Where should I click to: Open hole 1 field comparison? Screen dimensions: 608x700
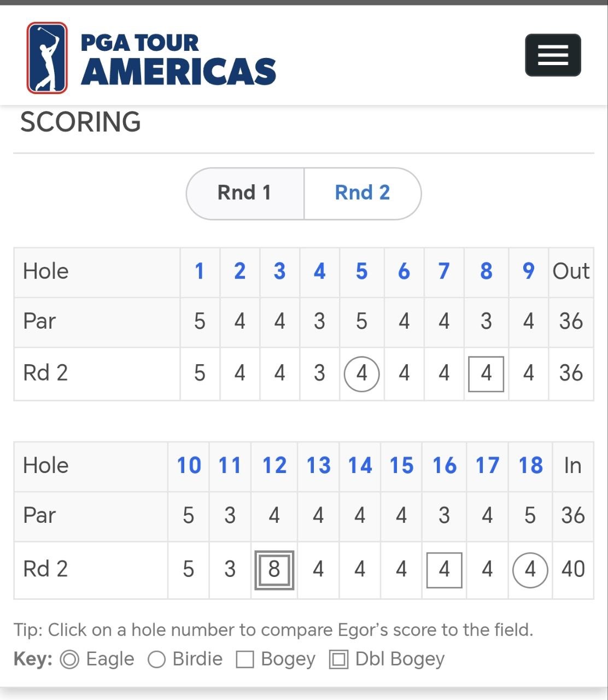(x=200, y=271)
